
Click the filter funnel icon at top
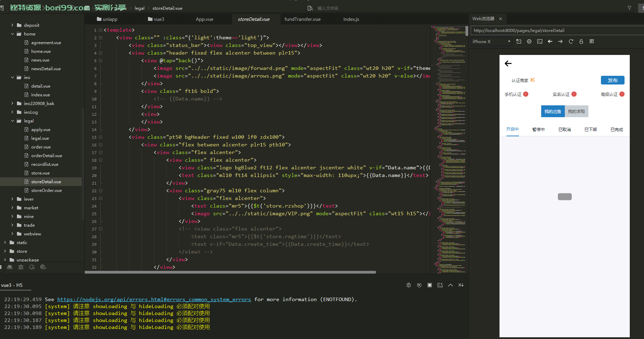point(629,8)
